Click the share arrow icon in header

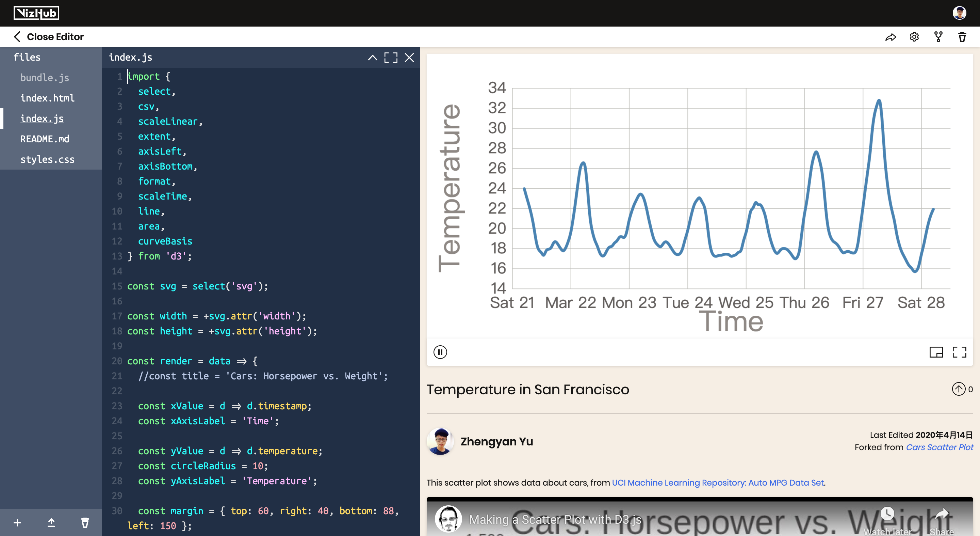pyautogui.click(x=890, y=37)
